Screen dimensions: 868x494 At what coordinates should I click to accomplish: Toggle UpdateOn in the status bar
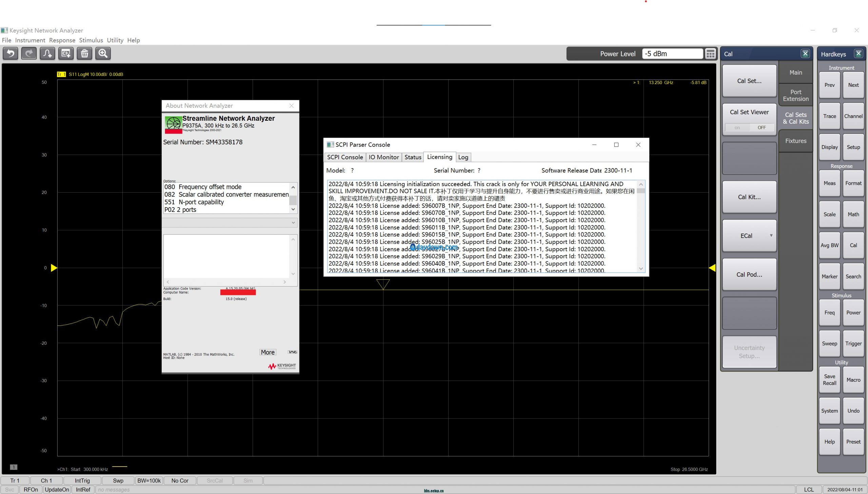57,490
